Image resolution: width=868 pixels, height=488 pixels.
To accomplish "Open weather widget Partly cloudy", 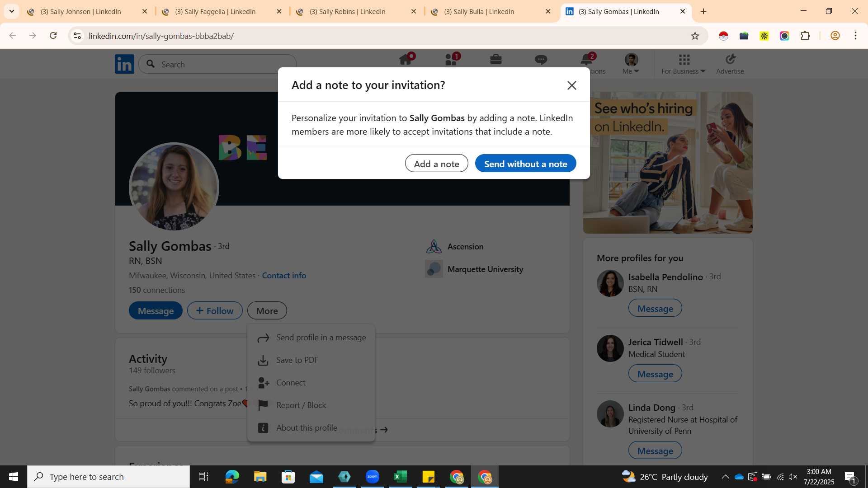I will click(665, 477).
